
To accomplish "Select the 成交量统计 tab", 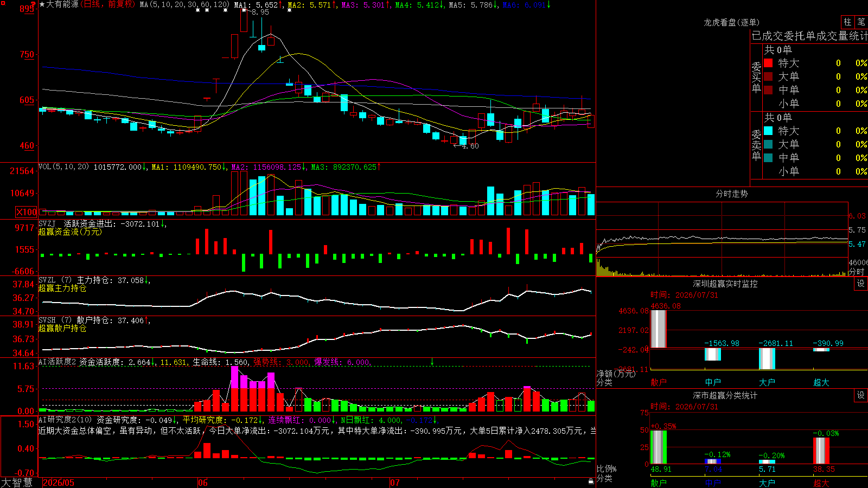I will pyautogui.click(x=841, y=36).
